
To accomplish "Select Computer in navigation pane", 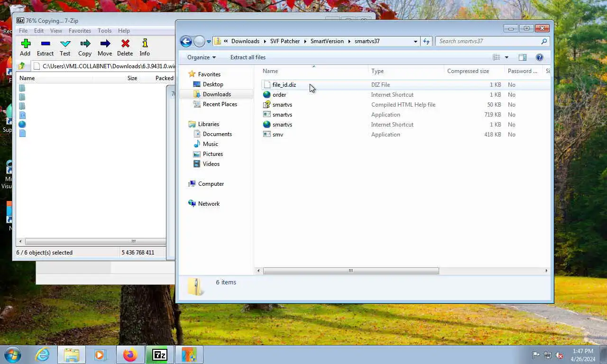I will click(x=211, y=184).
